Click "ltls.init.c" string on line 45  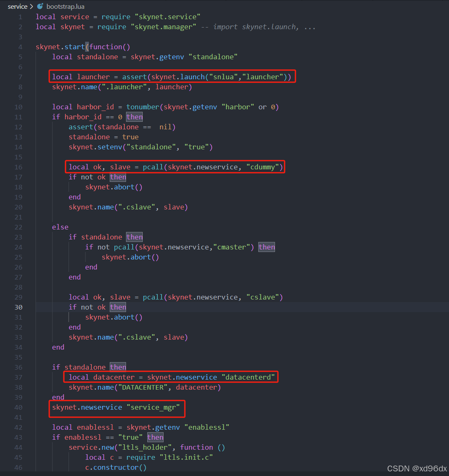pyautogui.click(x=186, y=458)
